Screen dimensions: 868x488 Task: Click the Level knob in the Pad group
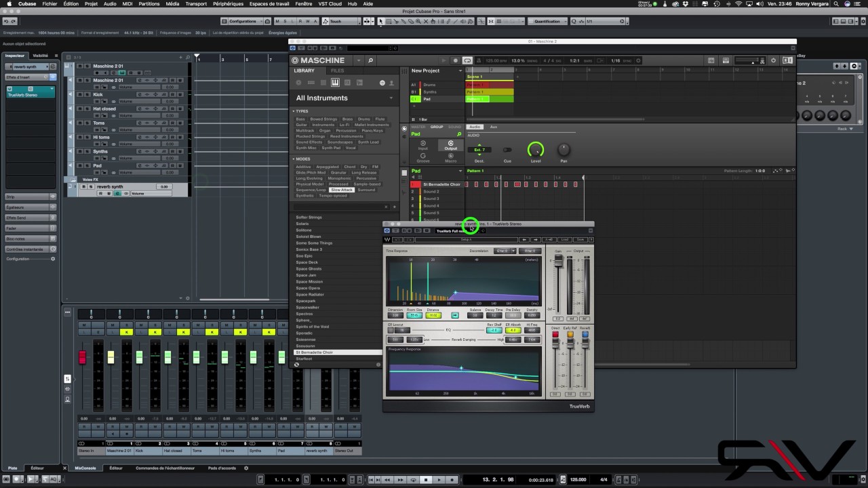click(536, 150)
